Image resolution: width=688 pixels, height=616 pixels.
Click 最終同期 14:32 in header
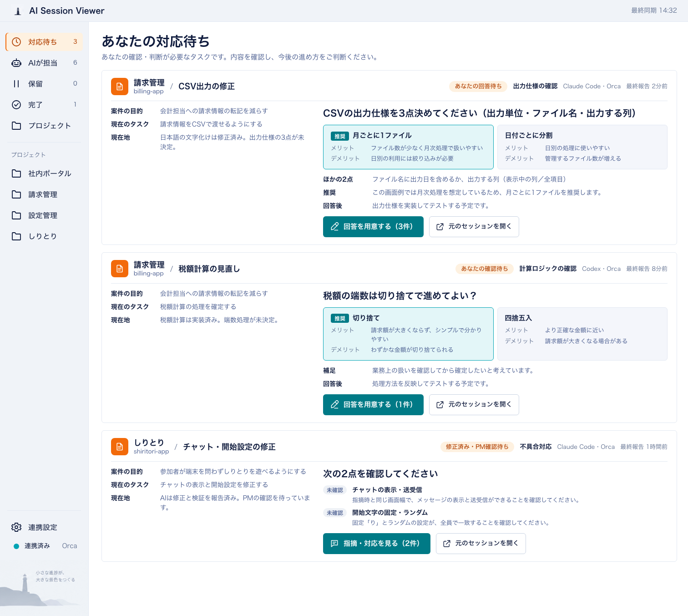click(x=654, y=10)
